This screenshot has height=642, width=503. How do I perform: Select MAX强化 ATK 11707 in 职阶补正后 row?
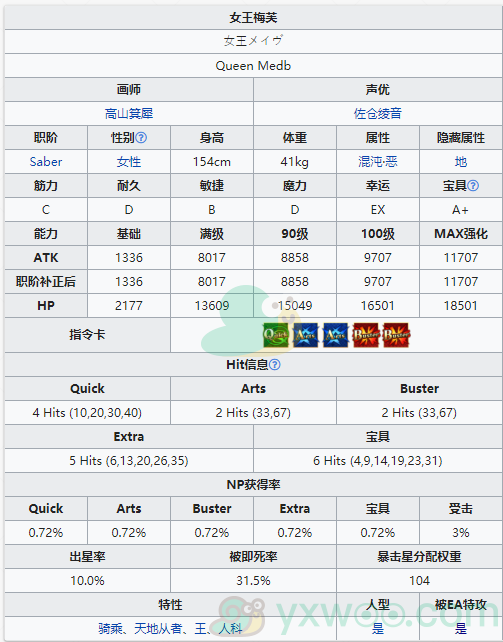(461, 282)
